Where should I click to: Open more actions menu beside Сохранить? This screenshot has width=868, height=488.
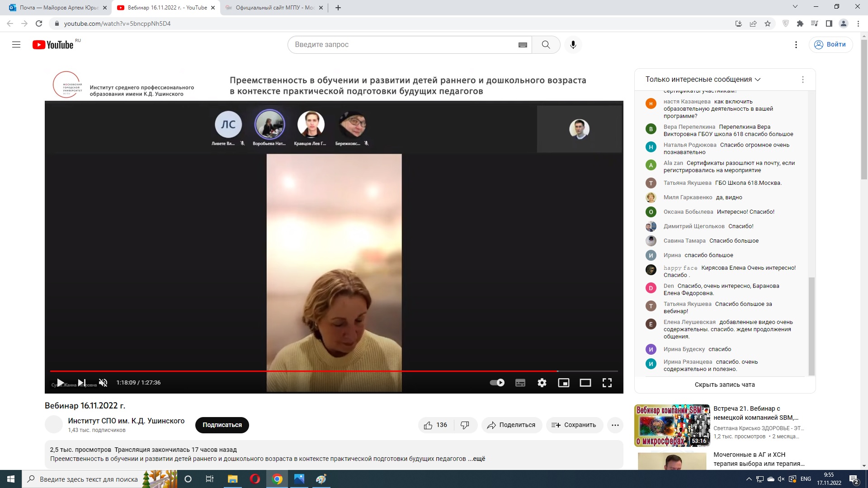(615, 425)
